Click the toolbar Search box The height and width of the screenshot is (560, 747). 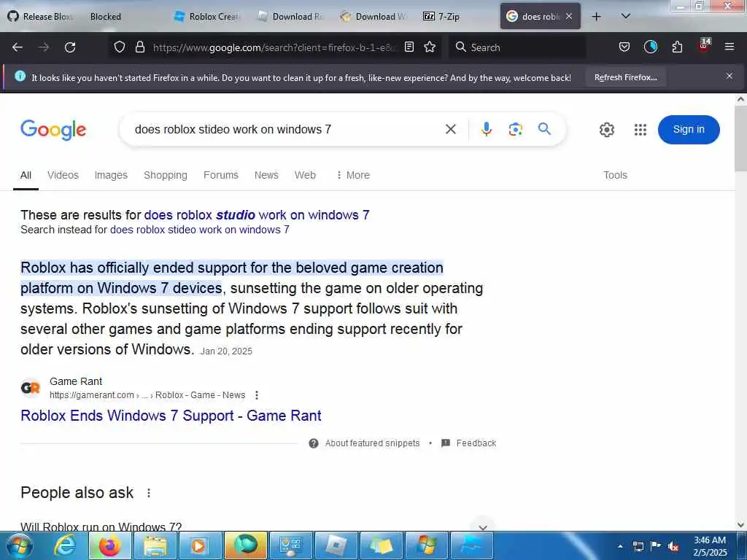(517, 47)
